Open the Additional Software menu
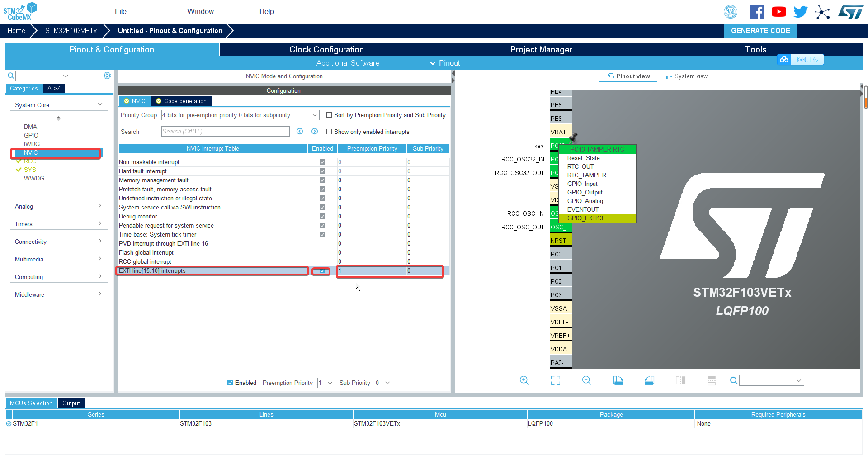The width and height of the screenshot is (868, 460). pyautogui.click(x=348, y=63)
